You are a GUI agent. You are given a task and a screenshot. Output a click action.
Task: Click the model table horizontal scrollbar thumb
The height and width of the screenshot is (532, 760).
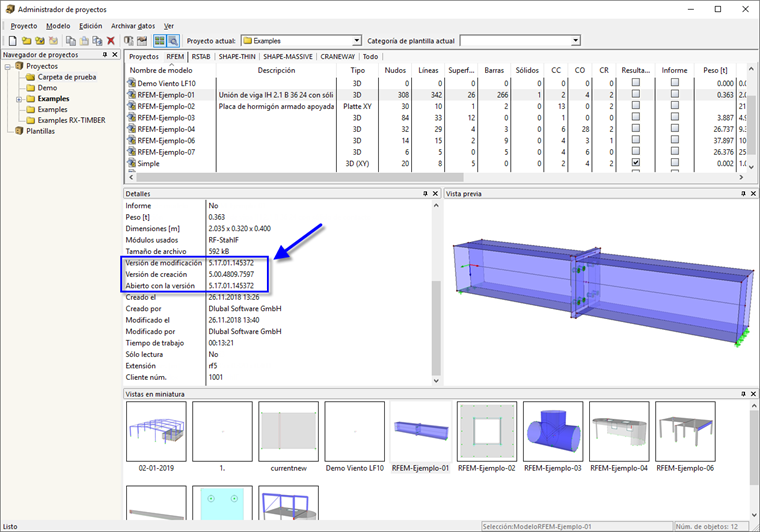(300, 177)
